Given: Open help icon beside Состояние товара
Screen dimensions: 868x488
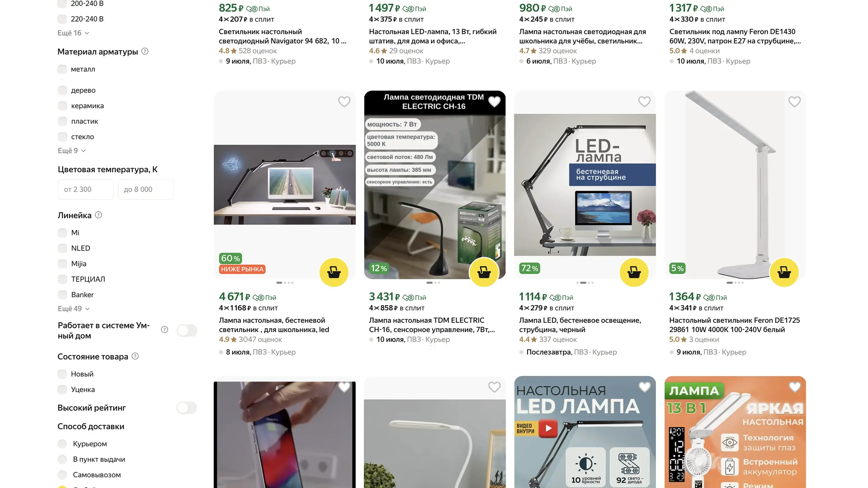Looking at the screenshot, I should 135,356.
